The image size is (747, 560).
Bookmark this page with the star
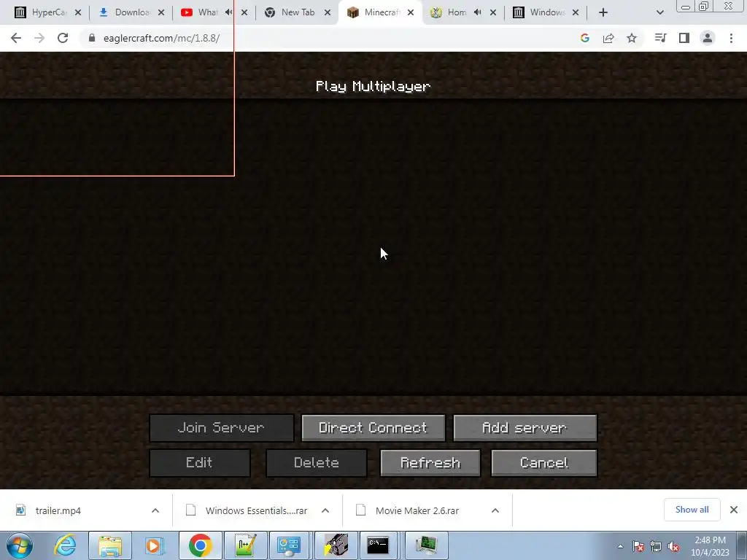[x=632, y=38]
